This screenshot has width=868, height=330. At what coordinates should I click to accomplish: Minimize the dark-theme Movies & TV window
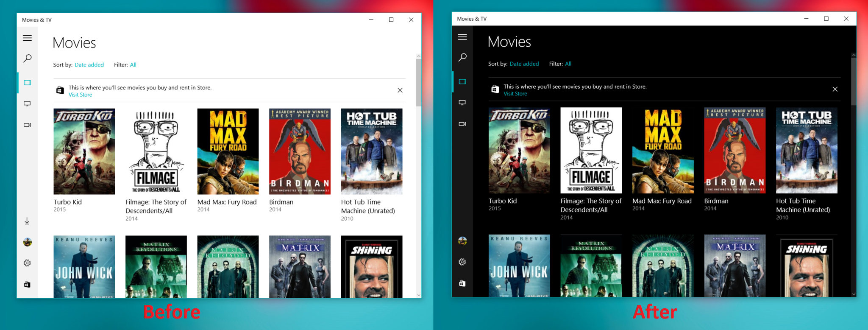806,19
